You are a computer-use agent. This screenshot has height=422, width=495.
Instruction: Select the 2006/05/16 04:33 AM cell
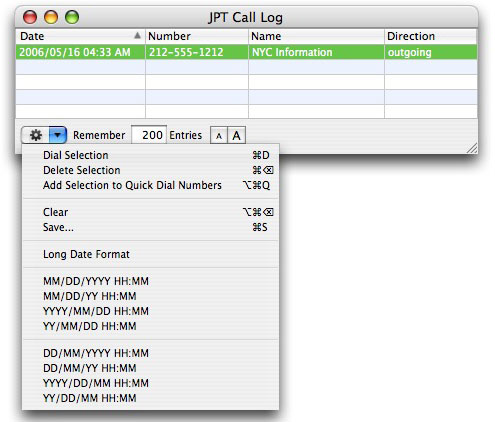pos(80,52)
